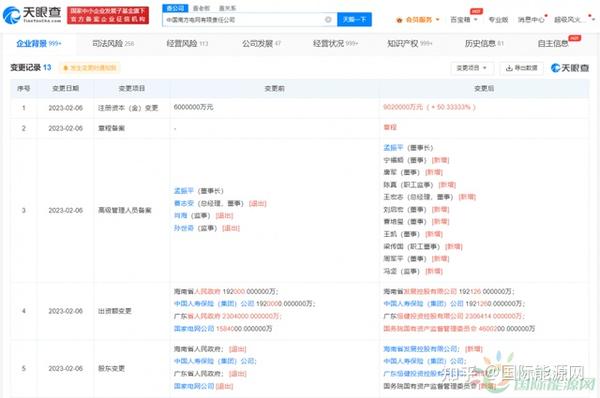Click the 天眼查 logo beside the export button

click(570, 68)
